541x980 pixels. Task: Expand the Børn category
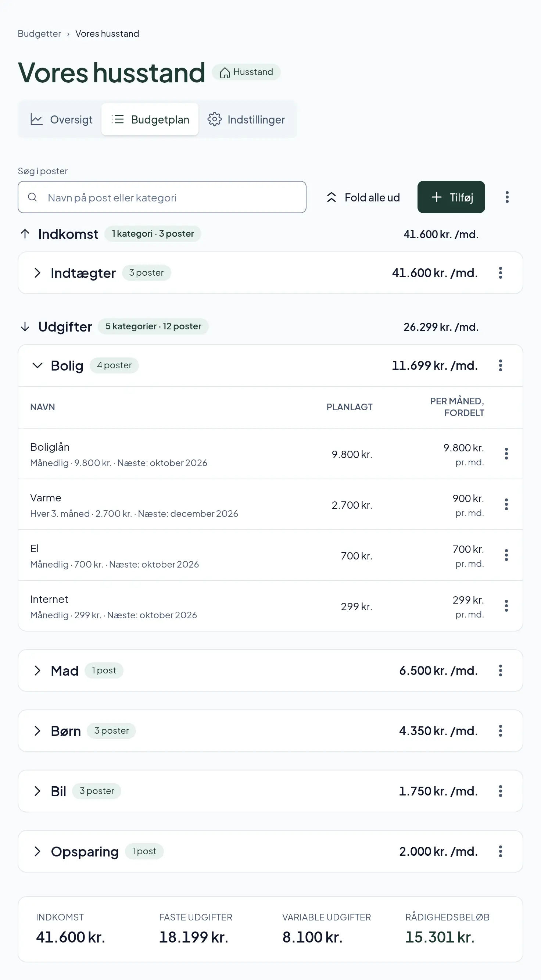[x=37, y=731]
